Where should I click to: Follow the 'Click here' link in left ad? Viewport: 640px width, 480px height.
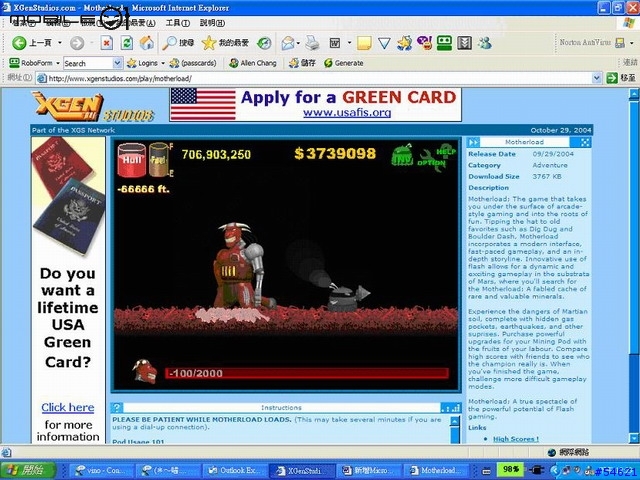[x=67, y=407]
